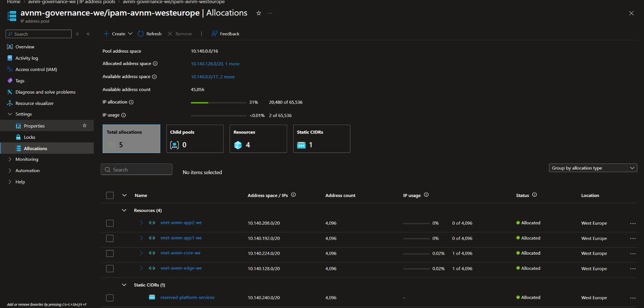Screen dimensions: 644x308
Task: Click the vnet-avnm-core-we IP usage bar
Action: click(x=416, y=254)
